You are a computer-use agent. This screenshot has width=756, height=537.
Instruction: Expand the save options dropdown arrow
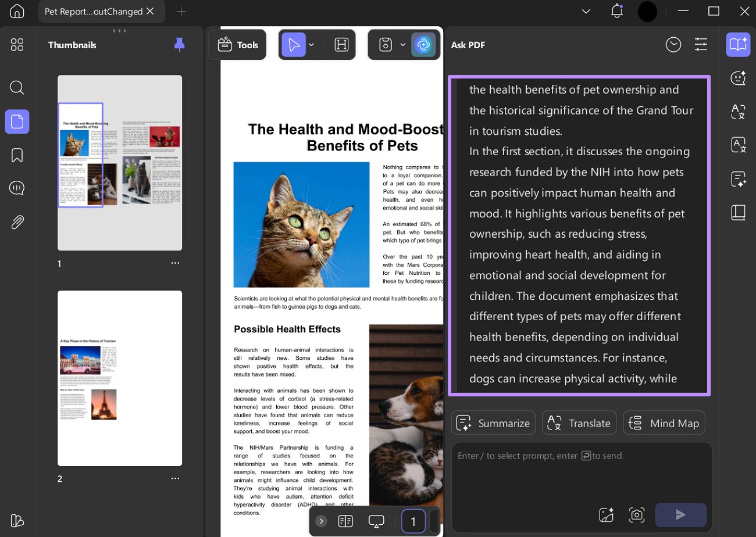point(402,45)
